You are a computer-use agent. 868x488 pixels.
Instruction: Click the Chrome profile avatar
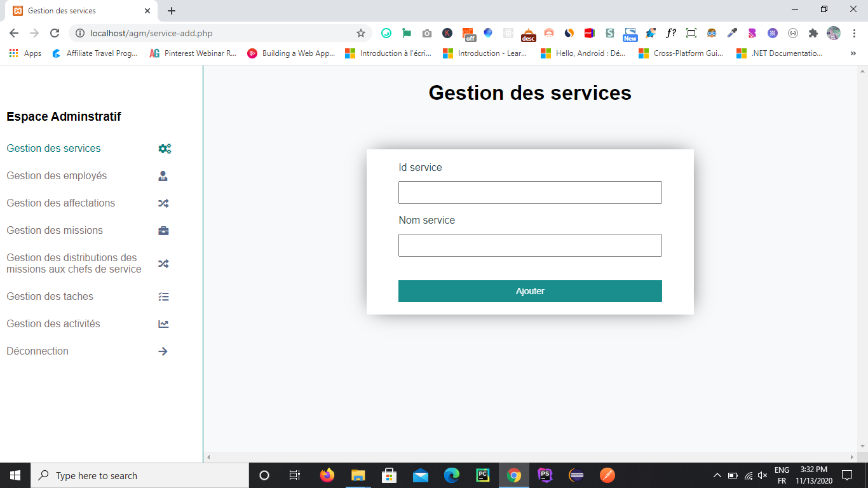click(834, 33)
